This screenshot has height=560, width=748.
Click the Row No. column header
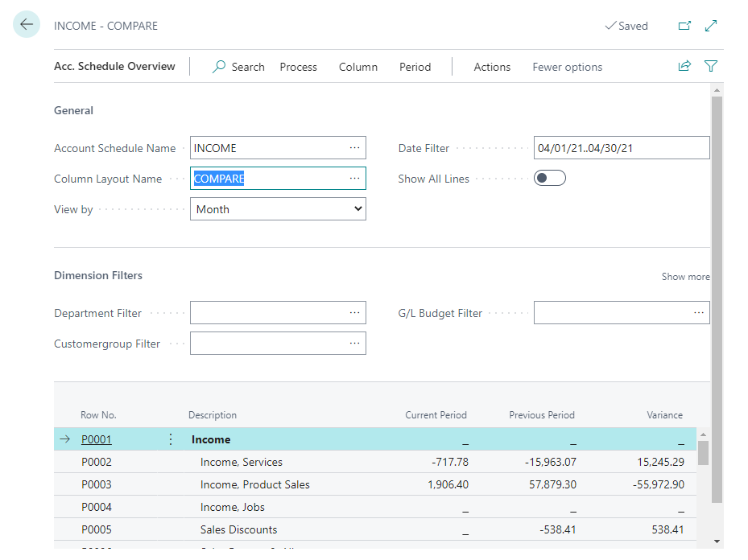click(98, 415)
